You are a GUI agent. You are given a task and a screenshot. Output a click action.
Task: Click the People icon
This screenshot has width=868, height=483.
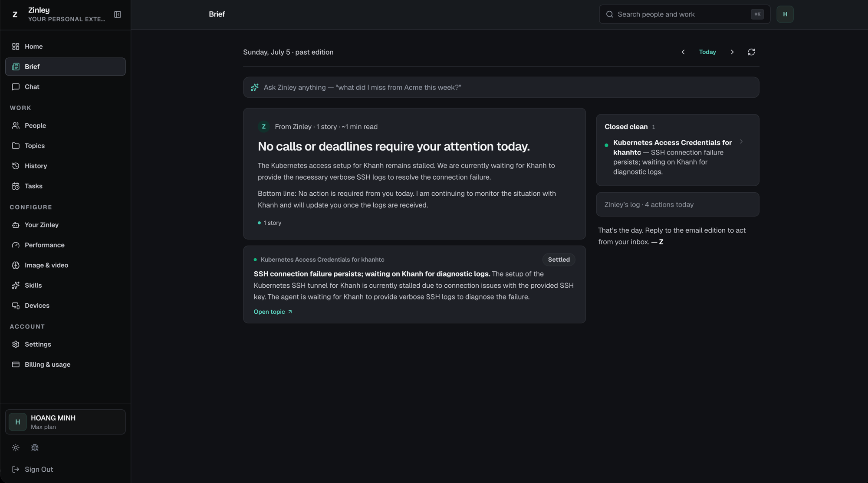tap(16, 125)
